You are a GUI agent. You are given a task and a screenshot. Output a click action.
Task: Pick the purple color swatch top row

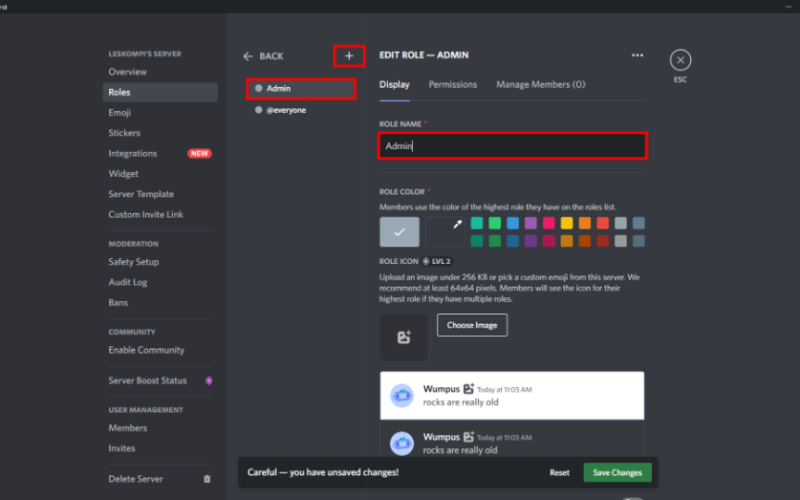531,223
